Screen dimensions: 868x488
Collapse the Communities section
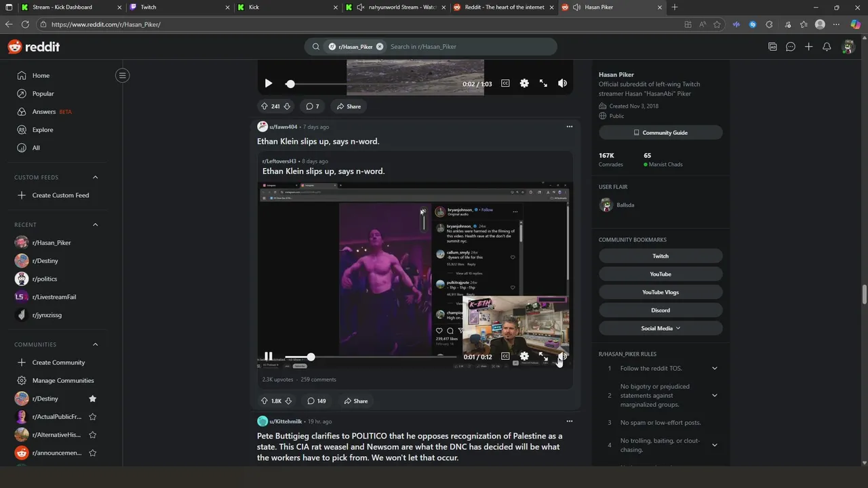[95, 344]
